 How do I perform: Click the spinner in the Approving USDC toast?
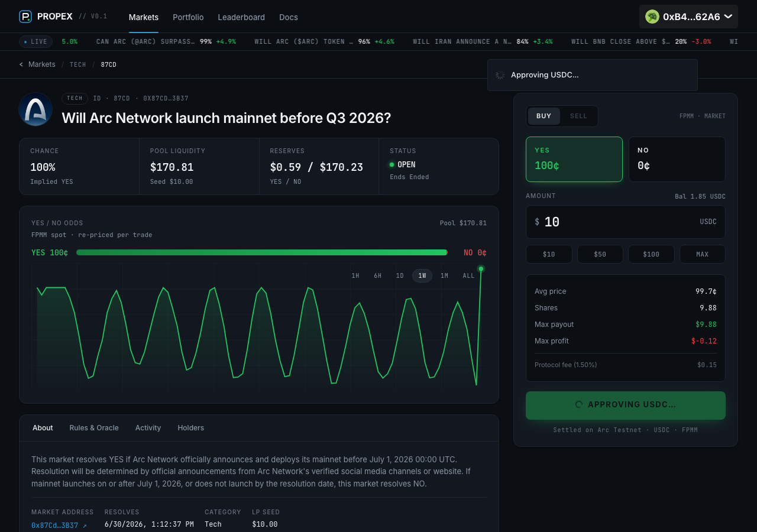pyautogui.click(x=500, y=75)
